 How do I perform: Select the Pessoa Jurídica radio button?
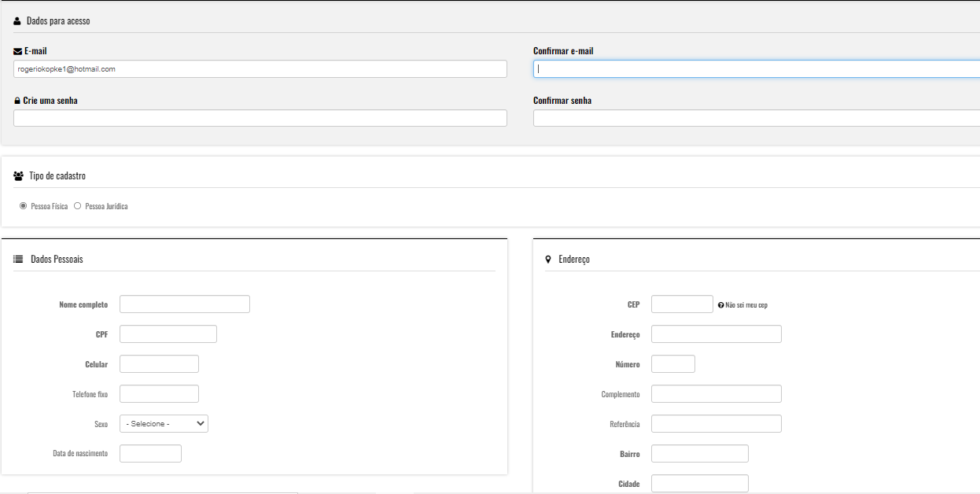(x=77, y=206)
